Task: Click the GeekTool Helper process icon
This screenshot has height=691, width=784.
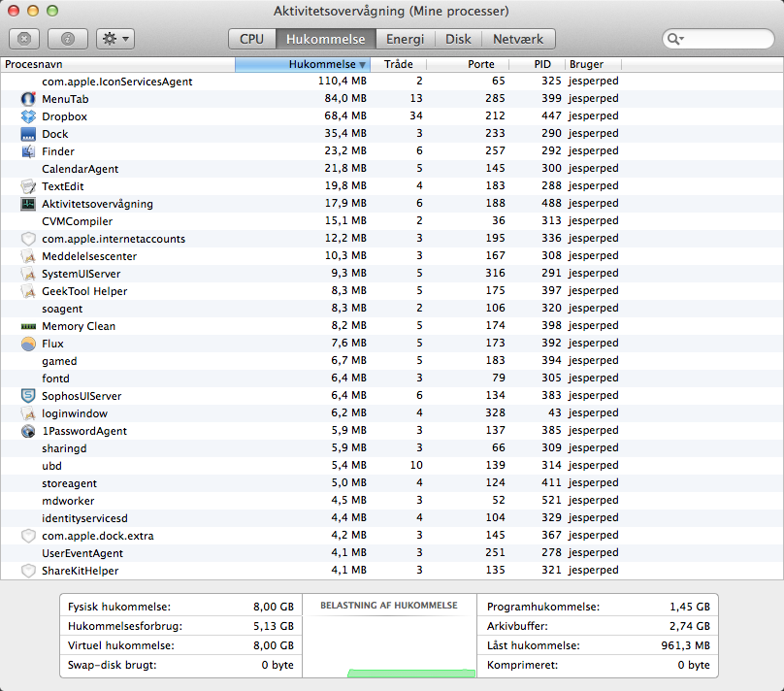Action: (x=28, y=291)
